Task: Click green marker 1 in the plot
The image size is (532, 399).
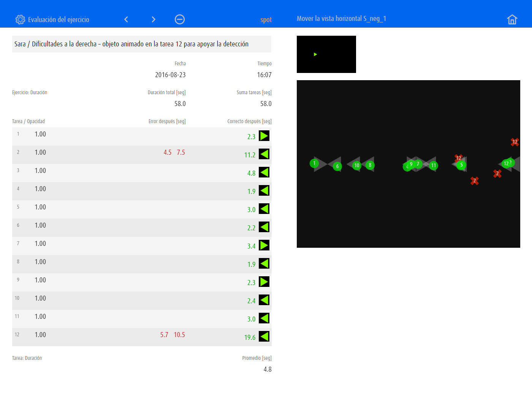Action: (x=314, y=163)
